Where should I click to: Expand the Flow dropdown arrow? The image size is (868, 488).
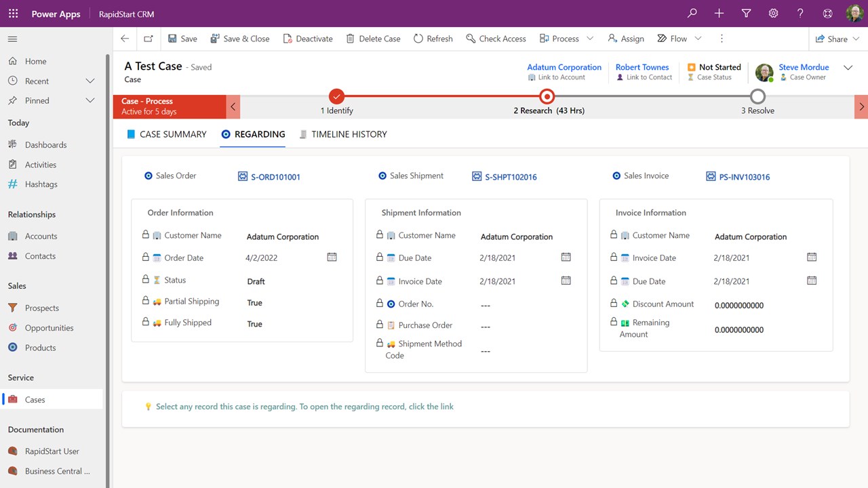698,39
